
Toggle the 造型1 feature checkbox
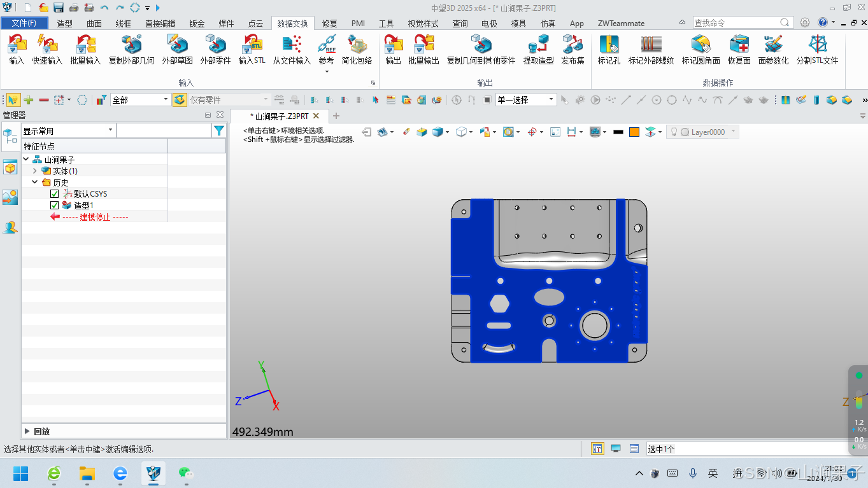54,206
